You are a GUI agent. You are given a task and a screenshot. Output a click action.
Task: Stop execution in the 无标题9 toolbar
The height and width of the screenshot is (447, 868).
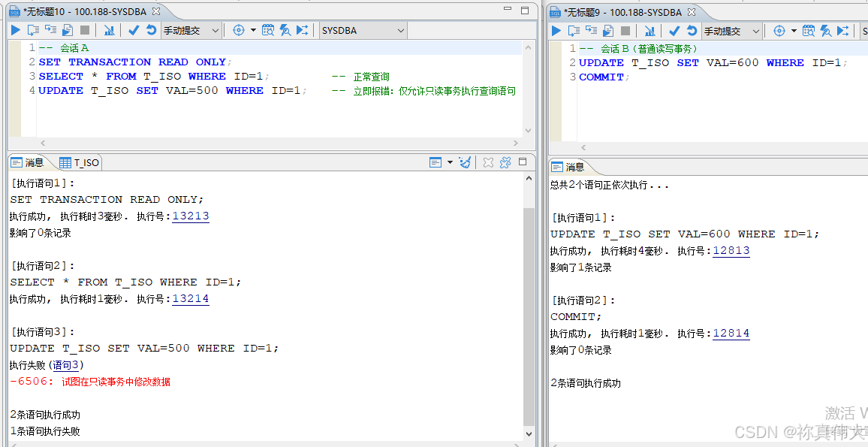pos(625,31)
